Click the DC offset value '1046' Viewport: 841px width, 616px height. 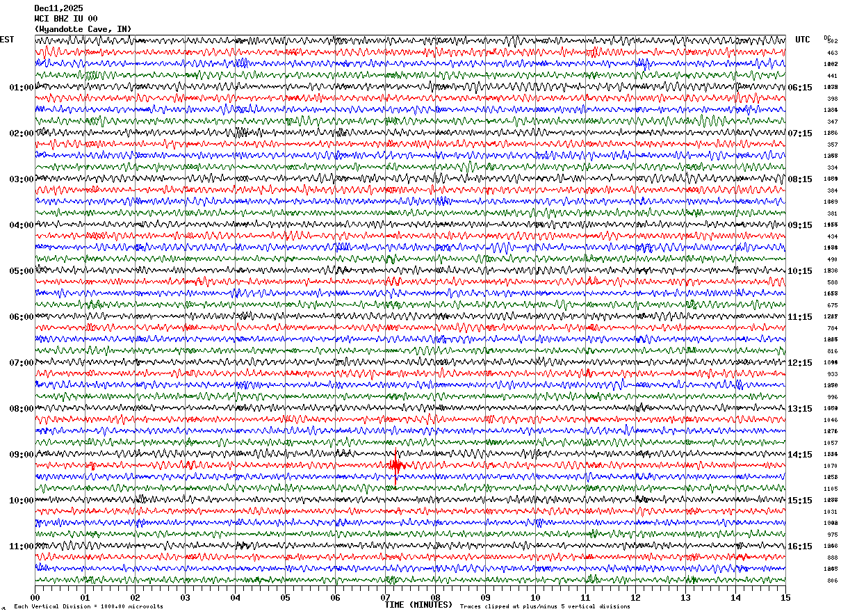pos(831,420)
